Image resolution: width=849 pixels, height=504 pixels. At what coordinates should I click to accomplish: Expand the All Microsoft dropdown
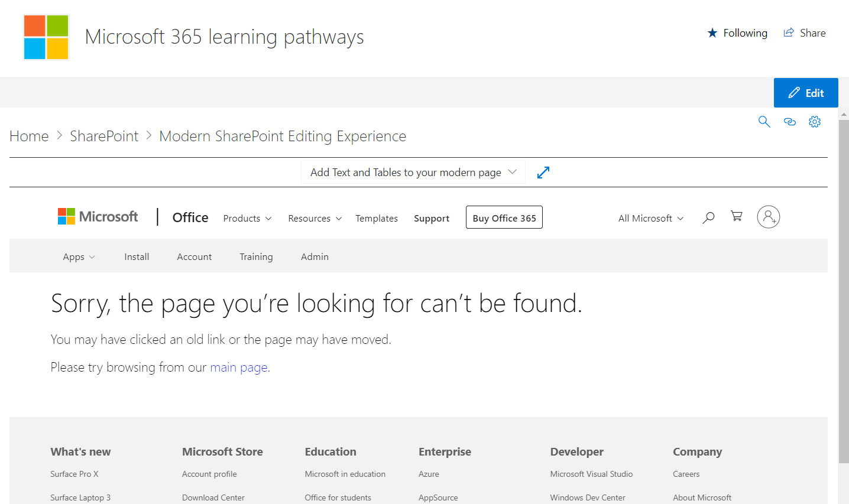tap(650, 218)
